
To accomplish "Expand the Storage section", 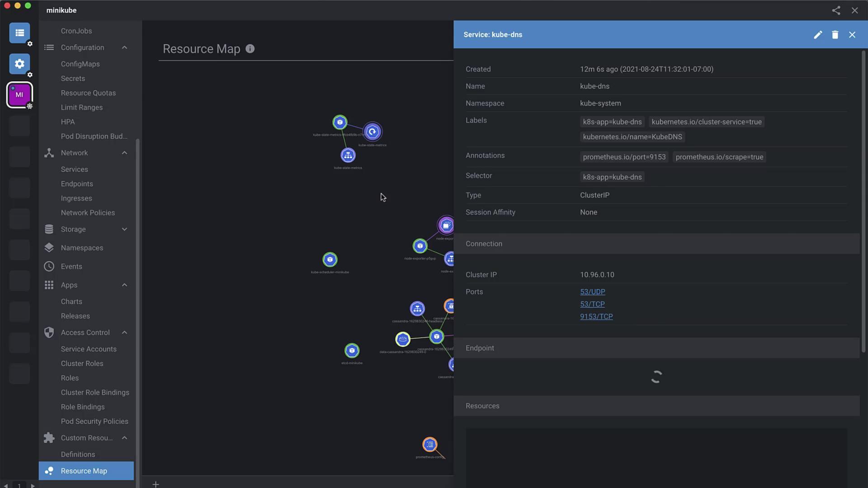I will point(124,230).
